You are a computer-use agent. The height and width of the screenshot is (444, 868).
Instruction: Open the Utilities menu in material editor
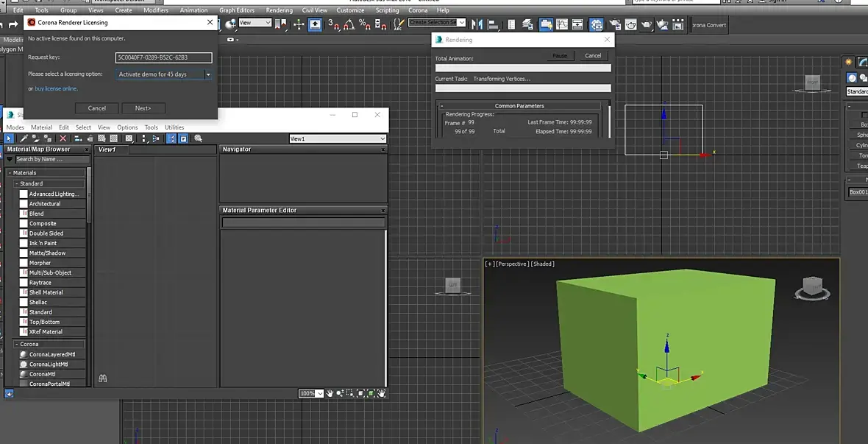pyautogui.click(x=174, y=127)
